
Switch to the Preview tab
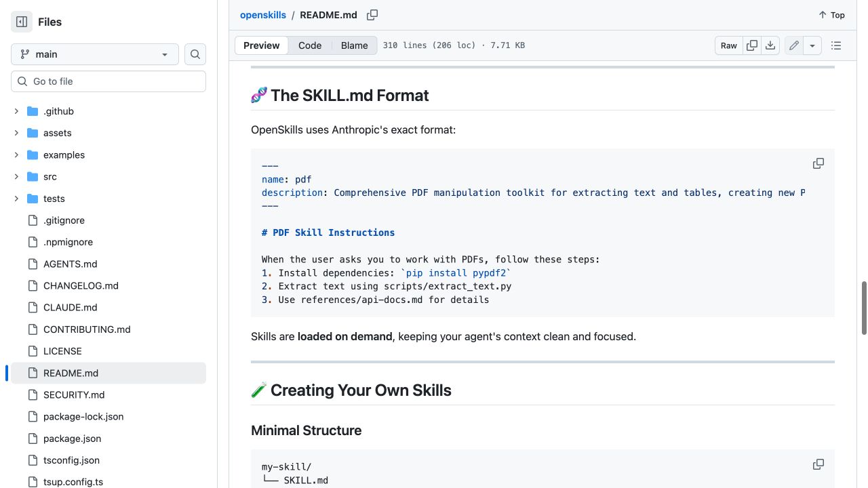click(x=261, y=45)
